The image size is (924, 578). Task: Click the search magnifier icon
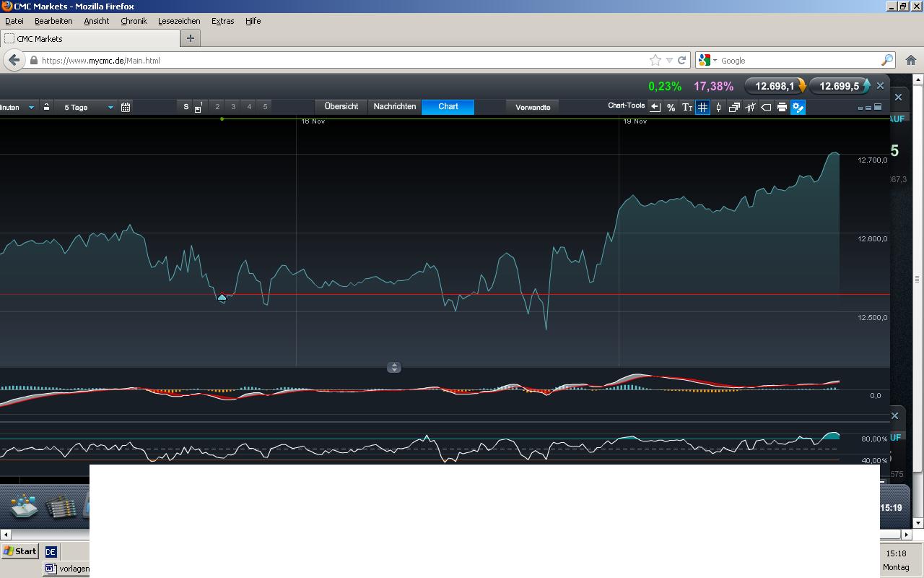(x=887, y=61)
